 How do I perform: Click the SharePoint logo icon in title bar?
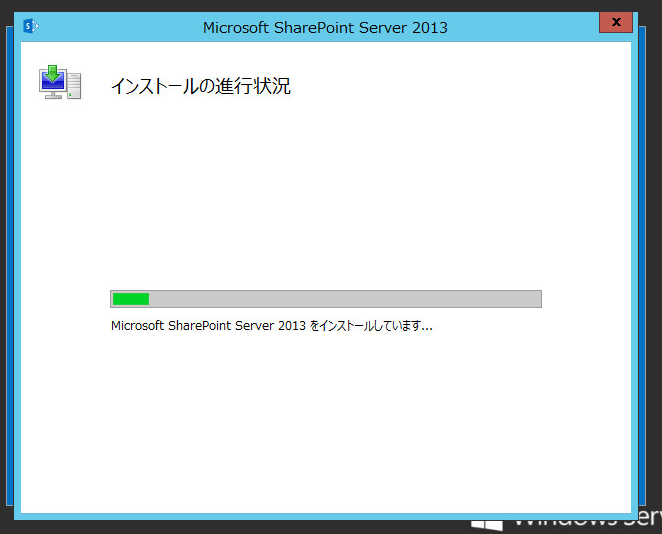point(30,26)
